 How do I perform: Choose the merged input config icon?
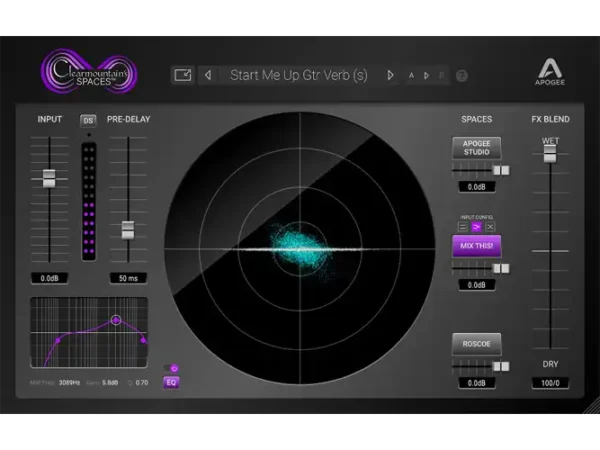click(x=476, y=227)
